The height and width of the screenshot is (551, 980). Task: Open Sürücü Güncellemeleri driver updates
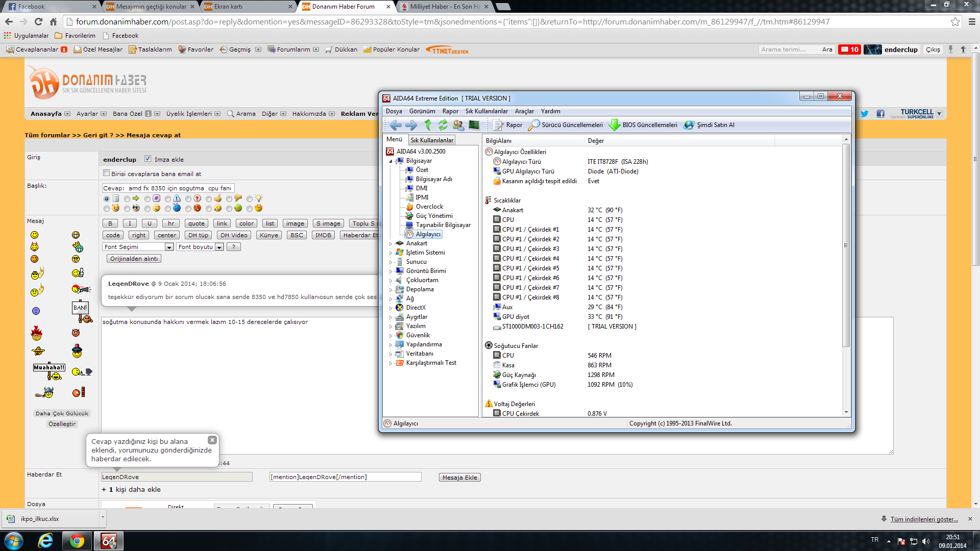click(566, 125)
